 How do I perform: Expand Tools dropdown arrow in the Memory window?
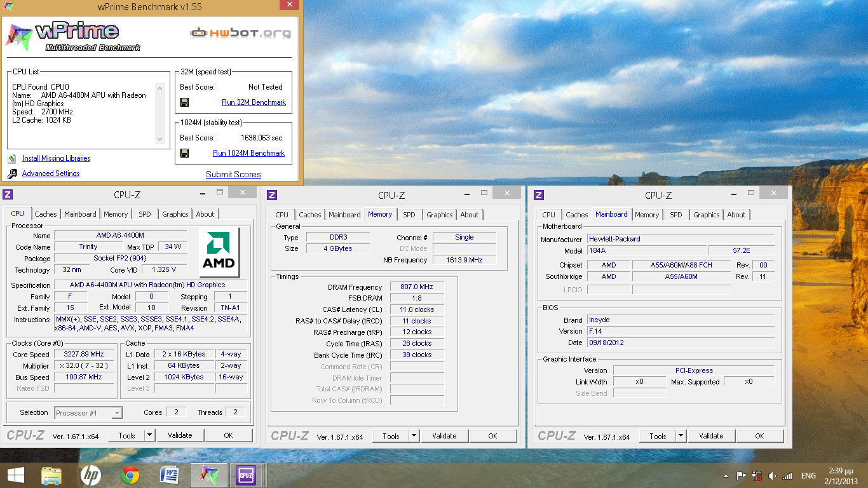[x=414, y=436]
